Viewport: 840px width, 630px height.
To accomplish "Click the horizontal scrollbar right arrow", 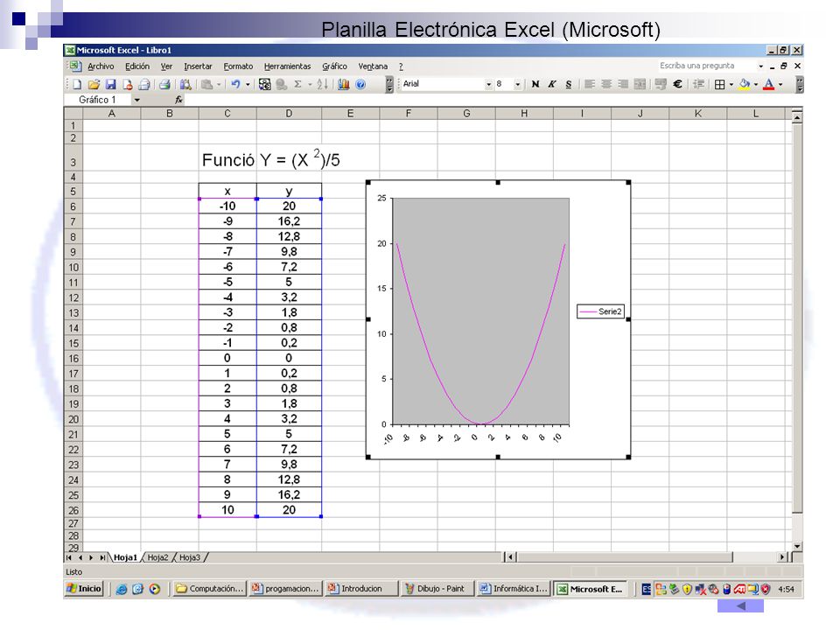I will [782, 557].
